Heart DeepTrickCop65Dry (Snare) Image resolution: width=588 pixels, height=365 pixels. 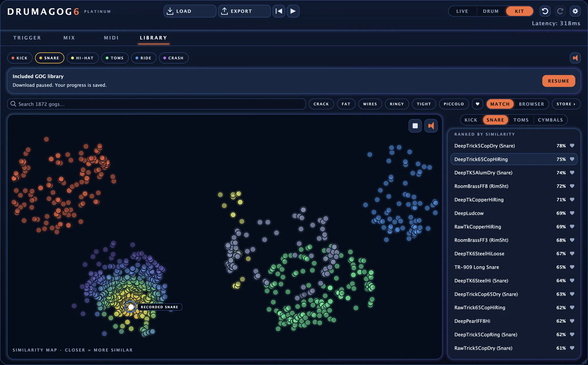pos(572,294)
